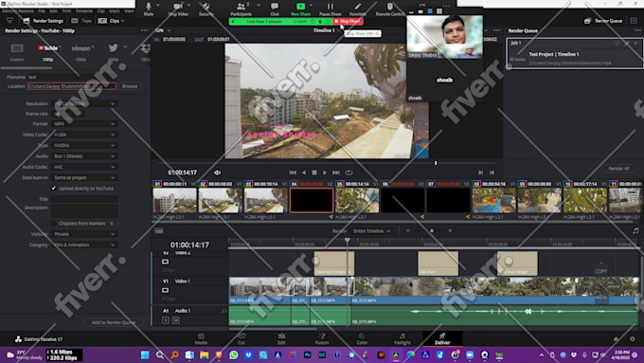Viewport: 644px width, 363px height.
Task: Click the red Stop Share button
Action: 348,22
